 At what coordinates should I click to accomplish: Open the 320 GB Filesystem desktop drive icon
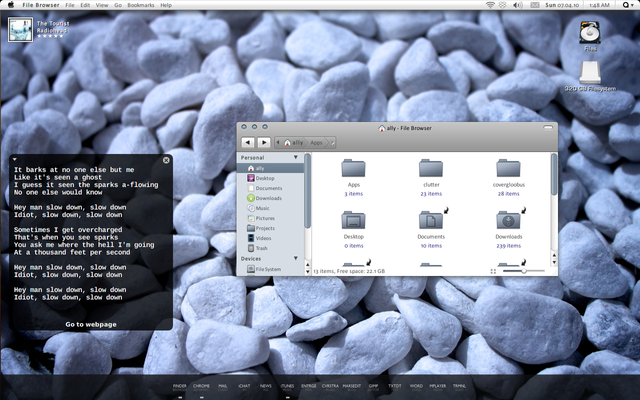pyautogui.click(x=590, y=72)
